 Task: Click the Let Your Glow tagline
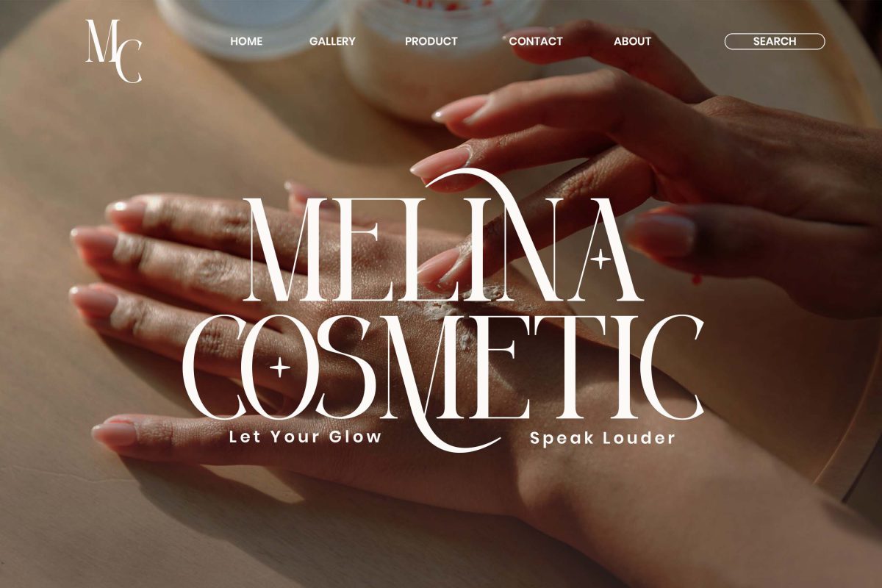306,437
